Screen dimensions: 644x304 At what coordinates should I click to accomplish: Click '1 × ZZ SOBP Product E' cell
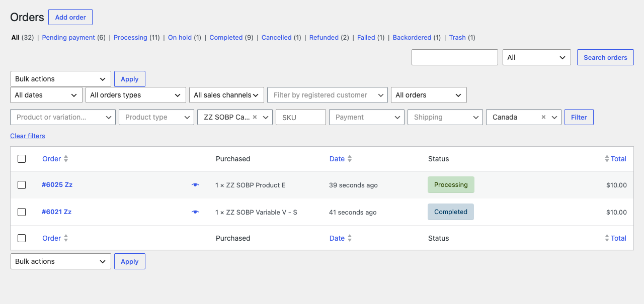coord(251,185)
